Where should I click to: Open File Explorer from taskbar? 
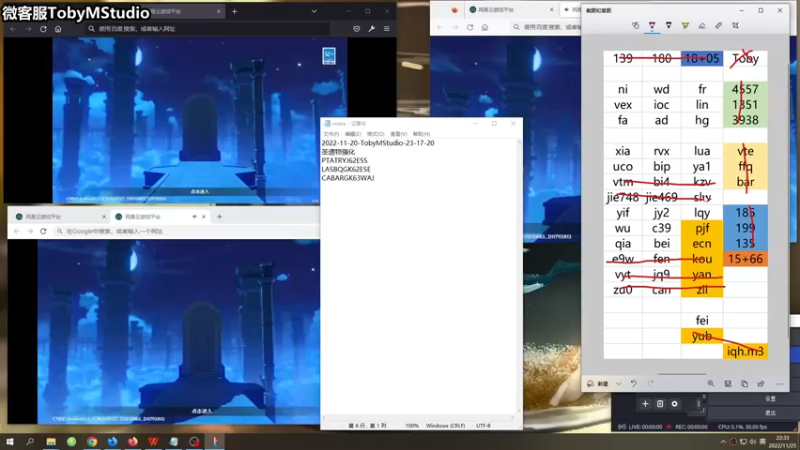(x=51, y=441)
